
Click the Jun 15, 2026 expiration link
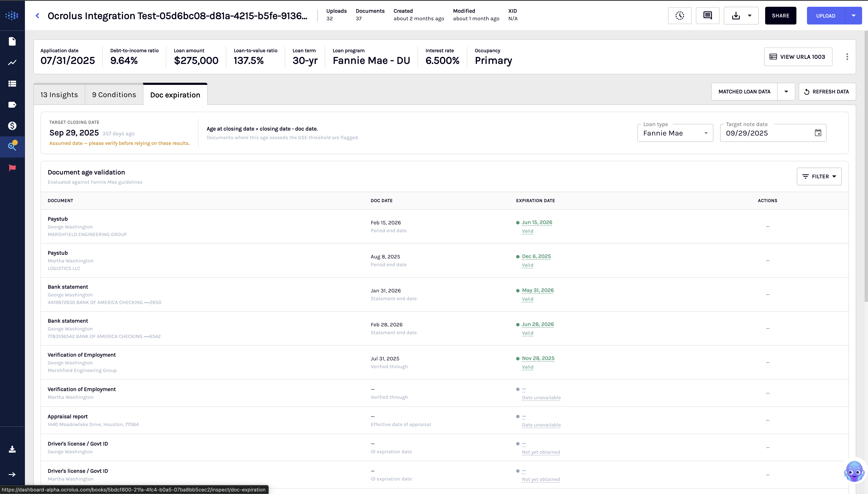537,223
